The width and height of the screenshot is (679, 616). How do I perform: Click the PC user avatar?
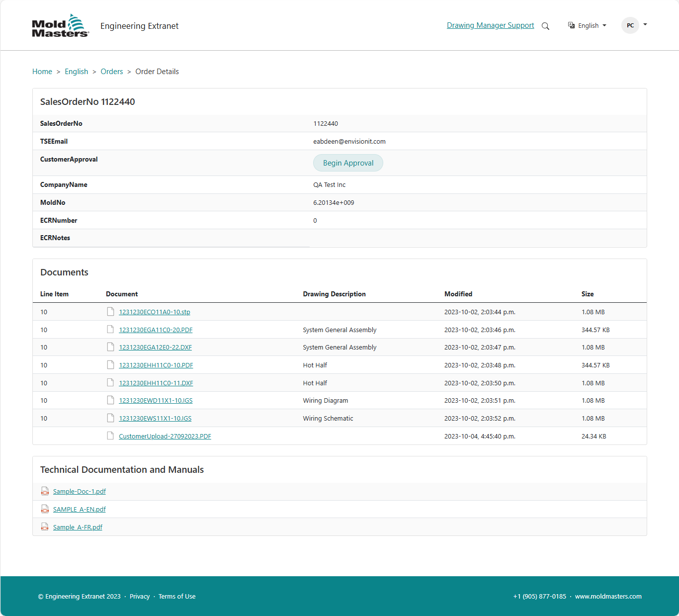[630, 25]
